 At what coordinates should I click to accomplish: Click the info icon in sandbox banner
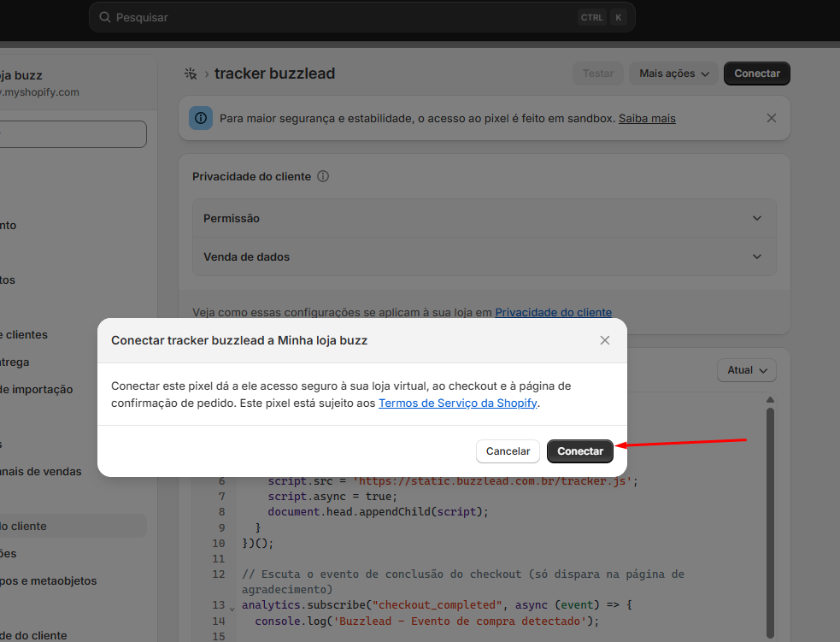tap(201, 118)
